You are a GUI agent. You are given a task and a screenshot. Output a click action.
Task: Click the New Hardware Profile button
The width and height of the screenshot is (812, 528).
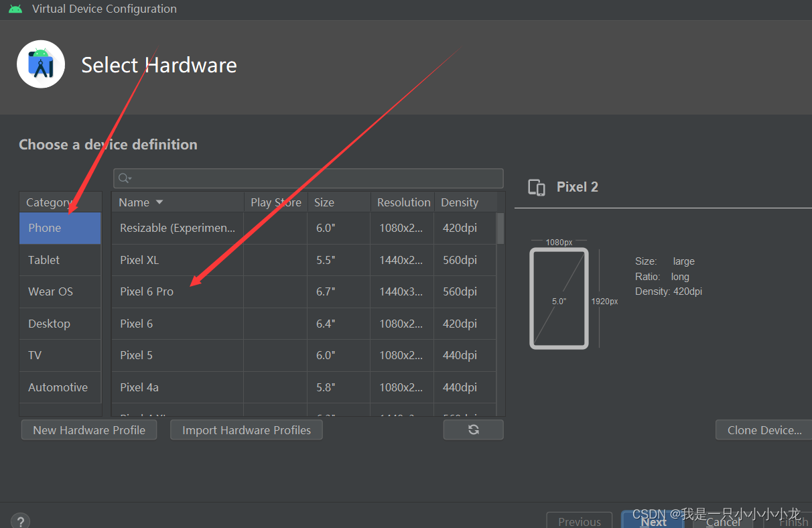tap(89, 430)
